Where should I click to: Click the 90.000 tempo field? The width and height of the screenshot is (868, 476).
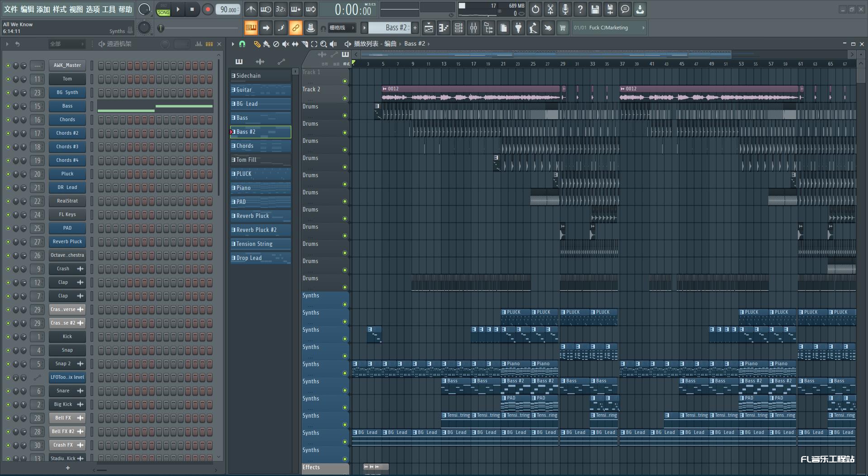point(228,9)
